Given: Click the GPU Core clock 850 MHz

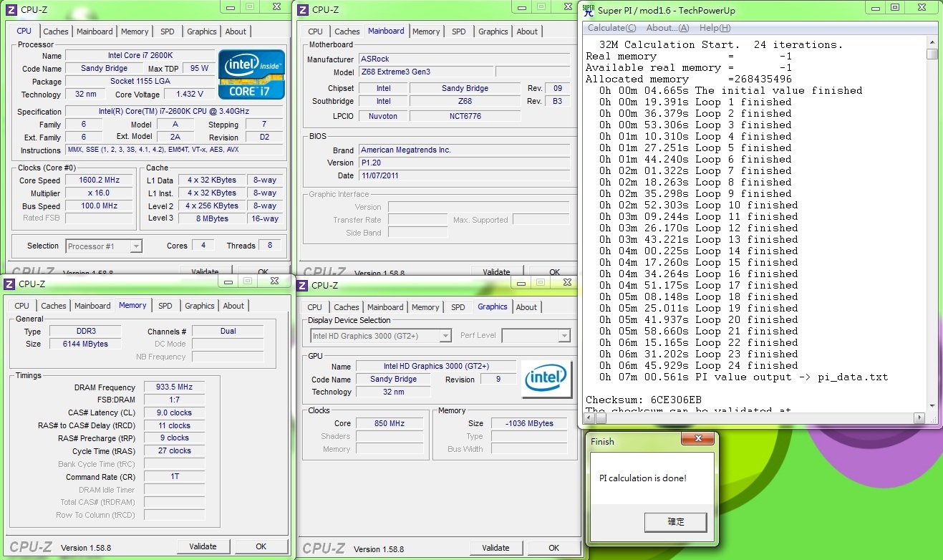Looking at the screenshot, I should [x=390, y=423].
